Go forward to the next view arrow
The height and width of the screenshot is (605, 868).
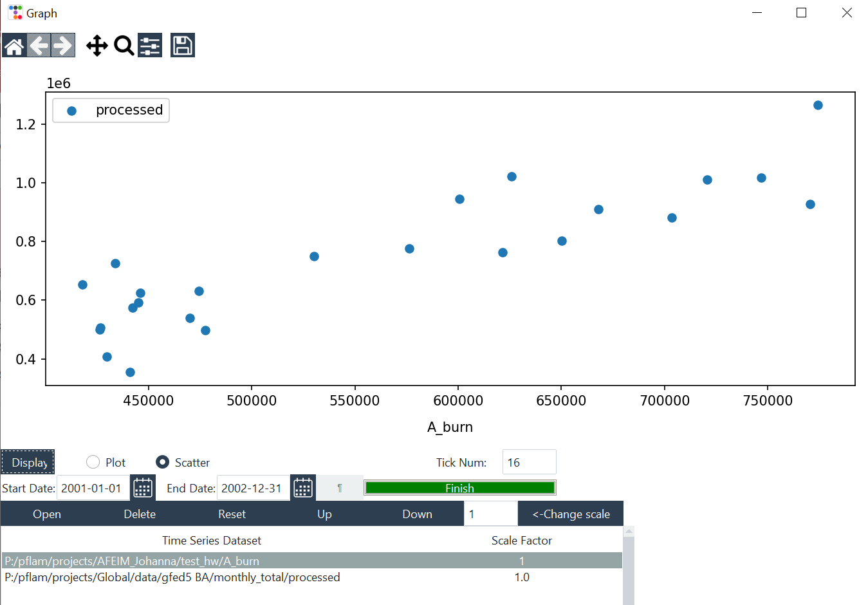63,46
